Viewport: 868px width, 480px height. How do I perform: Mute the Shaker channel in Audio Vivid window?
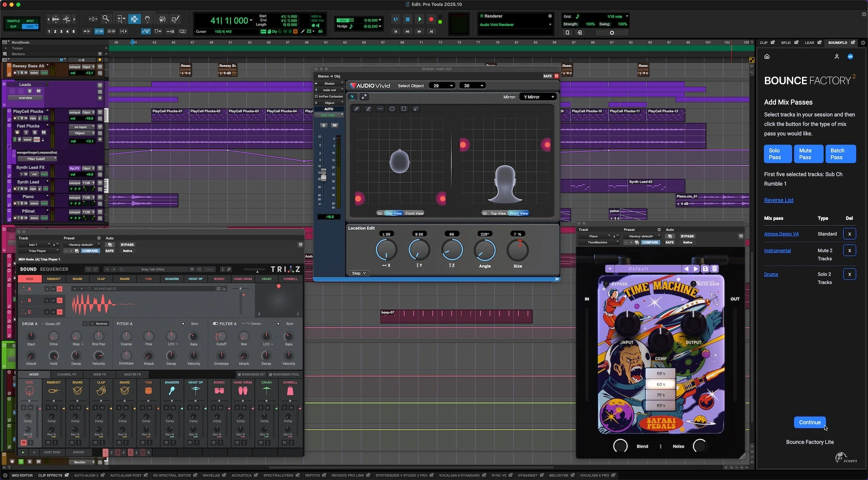(x=335, y=125)
